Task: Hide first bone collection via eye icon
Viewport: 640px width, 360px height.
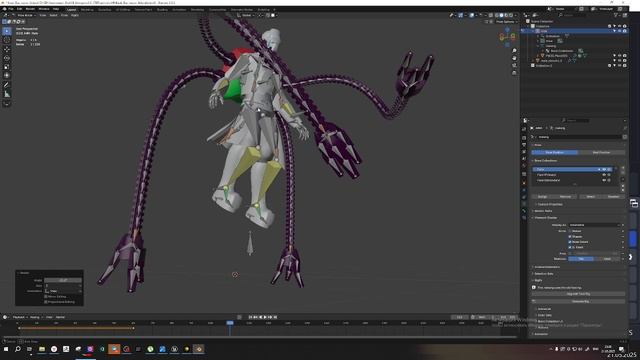Action: [604, 169]
